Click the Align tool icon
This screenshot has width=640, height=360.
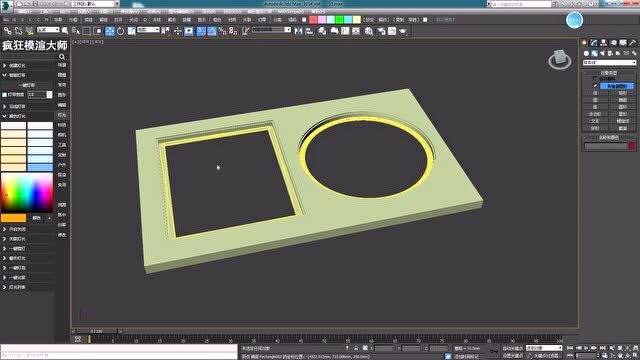tap(309, 31)
